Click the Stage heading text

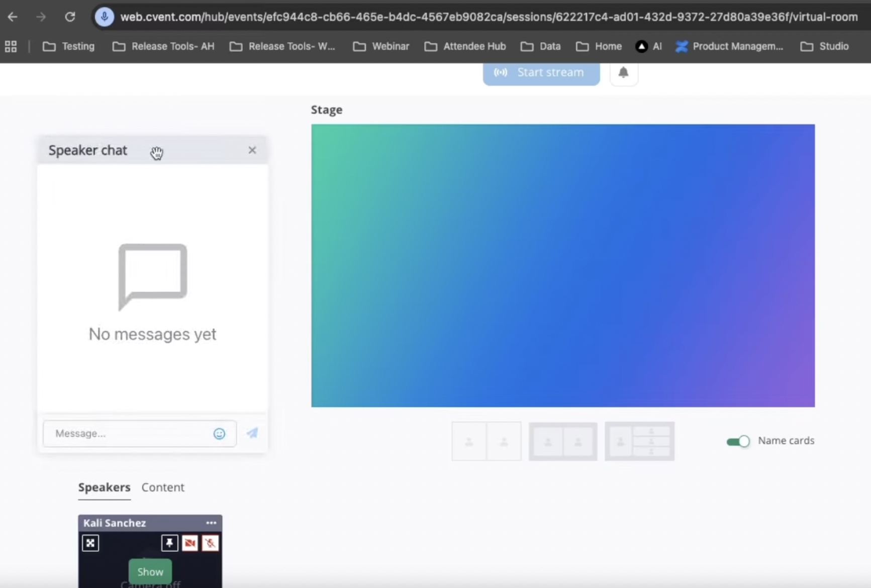tap(327, 110)
